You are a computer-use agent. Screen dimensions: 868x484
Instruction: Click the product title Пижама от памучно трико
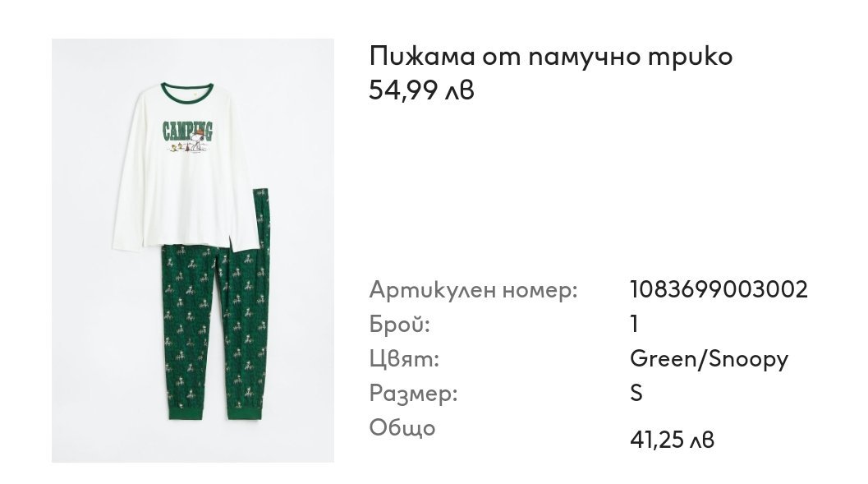pyautogui.click(x=551, y=57)
